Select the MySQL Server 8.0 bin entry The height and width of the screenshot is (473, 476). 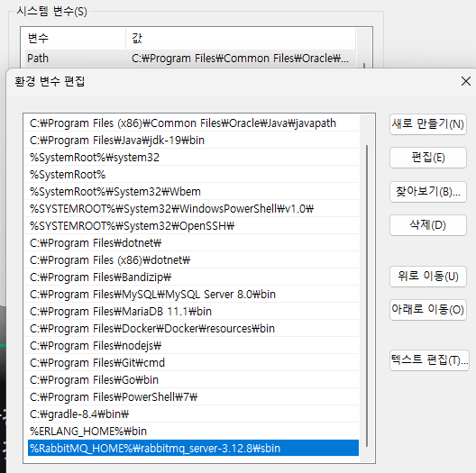pyautogui.click(x=191, y=295)
